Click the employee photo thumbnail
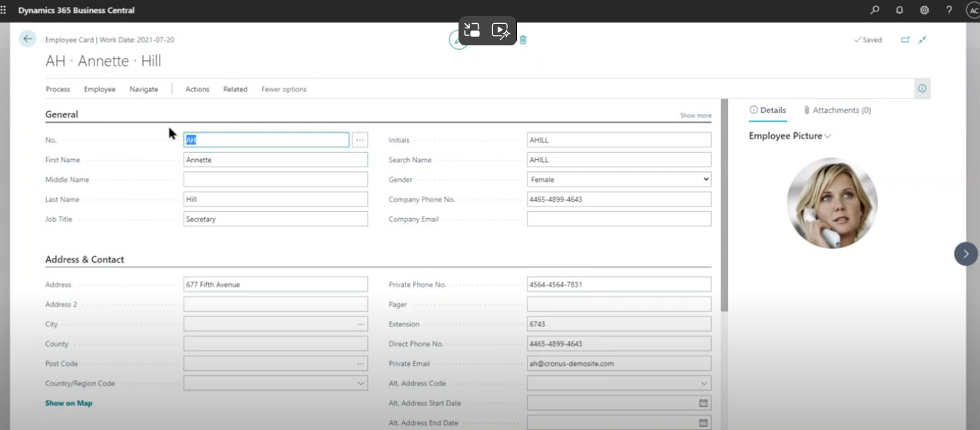The width and height of the screenshot is (980, 430). click(x=832, y=203)
